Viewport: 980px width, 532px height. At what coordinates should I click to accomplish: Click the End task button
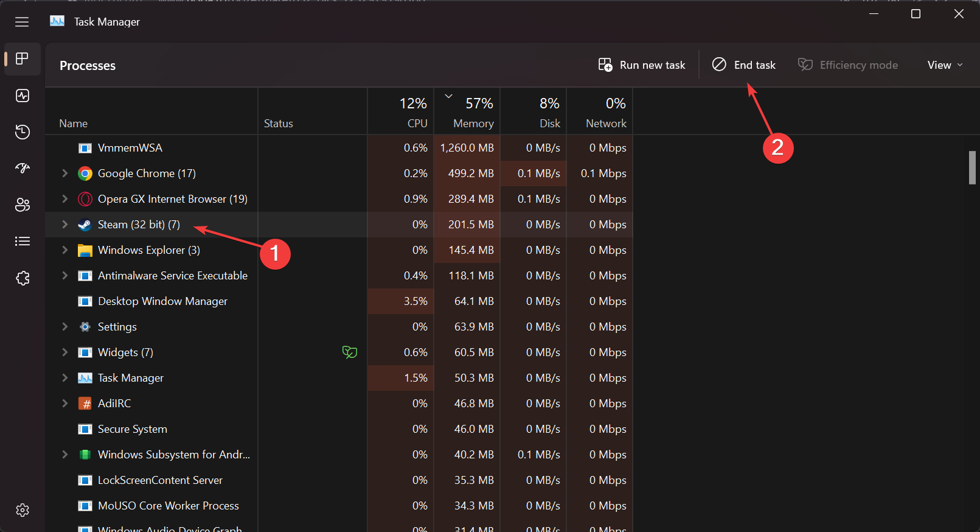(744, 65)
